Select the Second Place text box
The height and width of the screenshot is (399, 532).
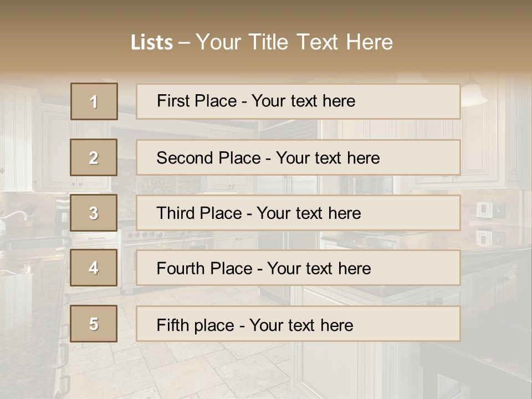(x=298, y=157)
